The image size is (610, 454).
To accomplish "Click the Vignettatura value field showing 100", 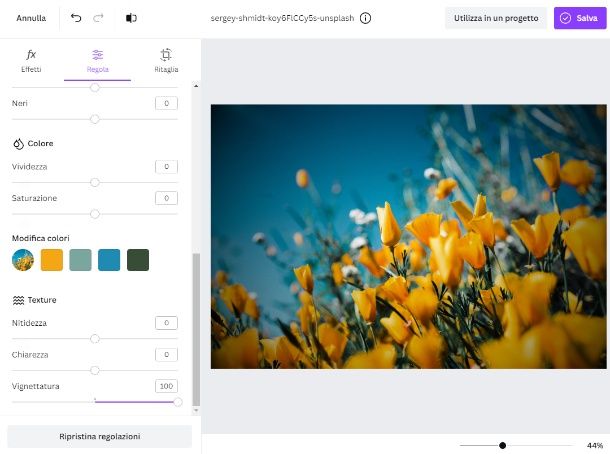I will tap(167, 386).
